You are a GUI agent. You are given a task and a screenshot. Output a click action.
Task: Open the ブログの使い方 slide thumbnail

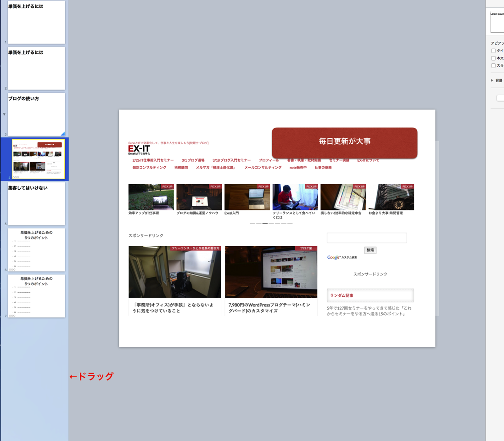click(36, 114)
